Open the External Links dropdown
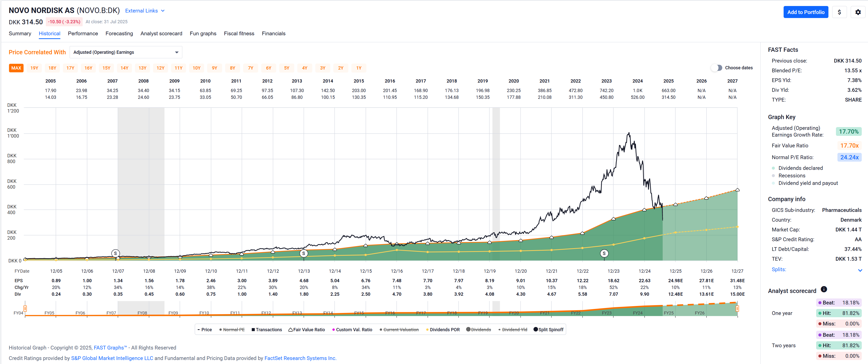The width and height of the screenshot is (868, 364). pos(145,11)
